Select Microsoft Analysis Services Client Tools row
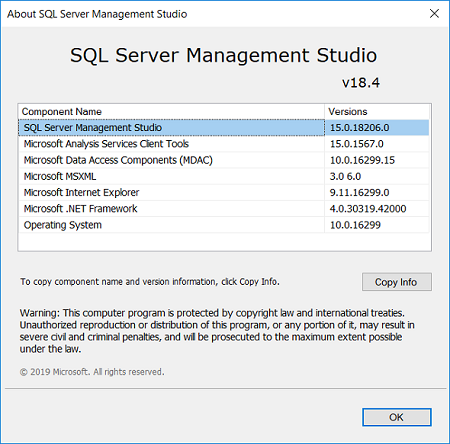 coord(224,144)
